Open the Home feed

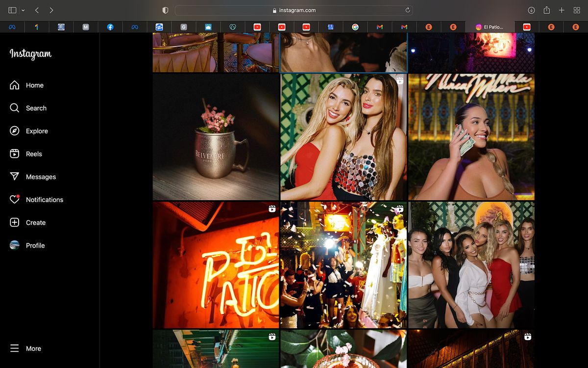34,85
